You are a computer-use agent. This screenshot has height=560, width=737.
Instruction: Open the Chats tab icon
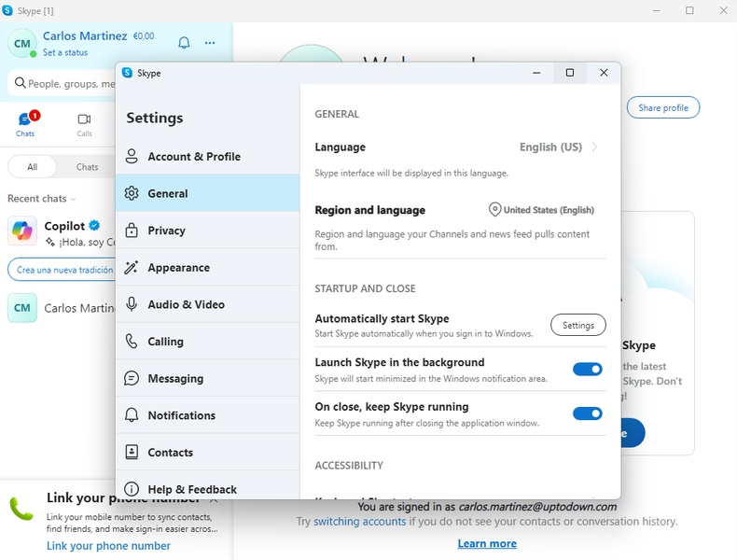[x=25, y=119]
